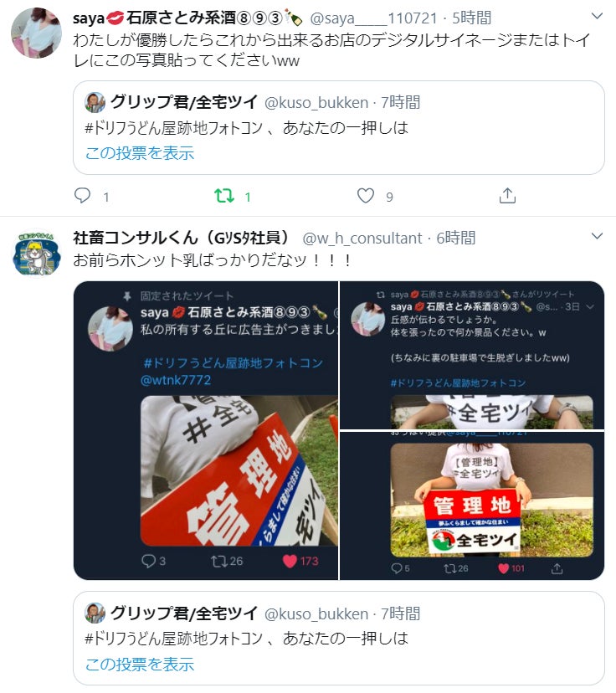Open the first quoted グリップ君/全宅ツイ tweet card
This screenshot has width=616, height=693.
pos(339,128)
